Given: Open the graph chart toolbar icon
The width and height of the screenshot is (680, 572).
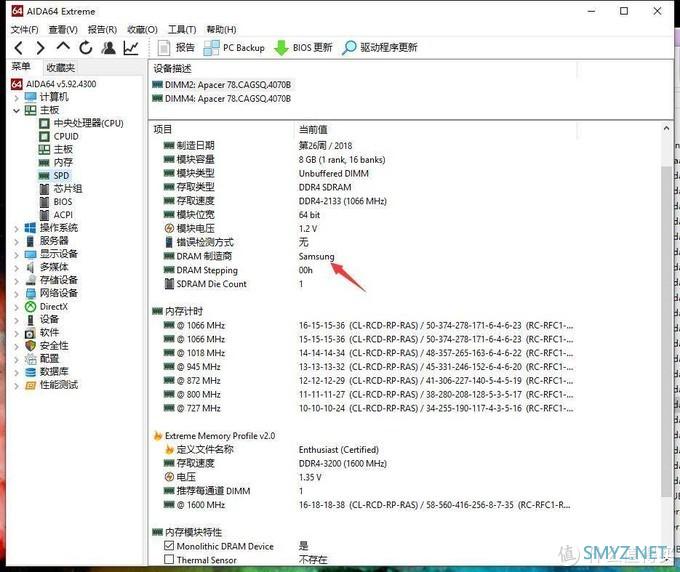Looking at the screenshot, I should point(131,48).
